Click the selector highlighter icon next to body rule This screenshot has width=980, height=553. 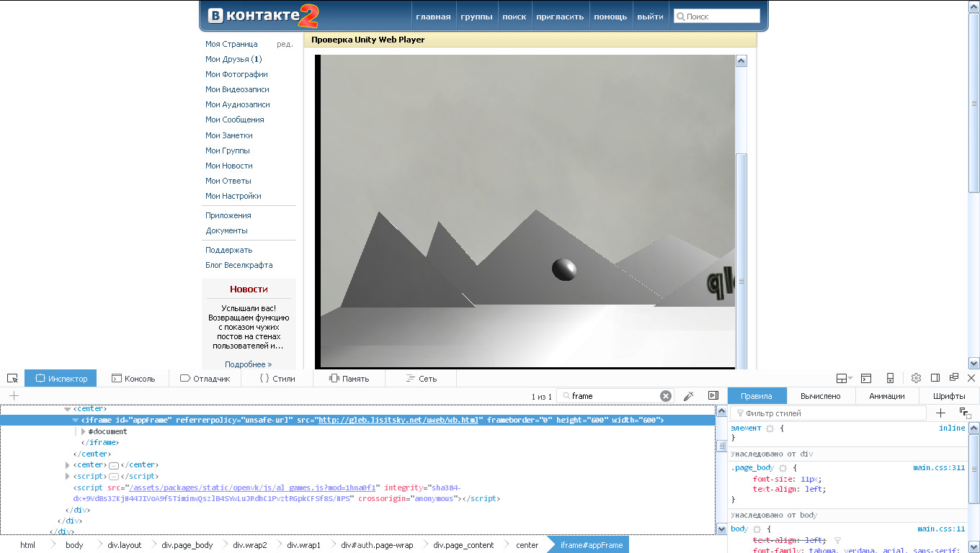tap(757, 529)
